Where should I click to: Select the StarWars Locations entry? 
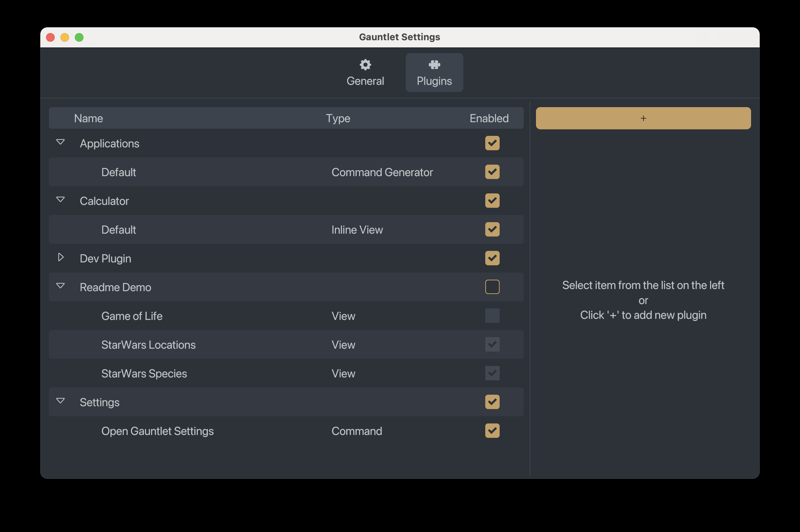pyautogui.click(x=148, y=345)
